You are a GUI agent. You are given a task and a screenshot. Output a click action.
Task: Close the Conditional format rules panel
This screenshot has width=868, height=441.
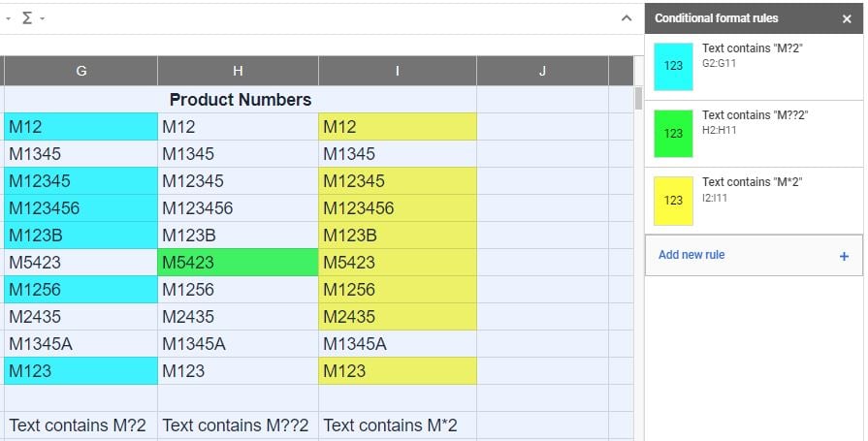847,18
